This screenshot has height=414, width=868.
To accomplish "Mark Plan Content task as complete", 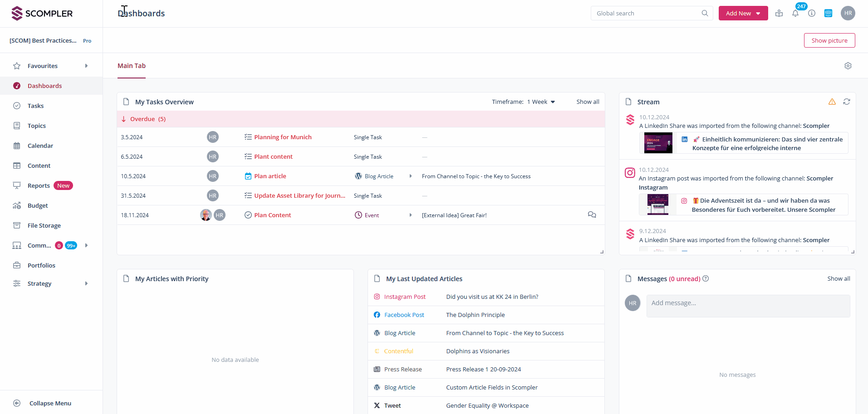I will click(x=248, y=215).
